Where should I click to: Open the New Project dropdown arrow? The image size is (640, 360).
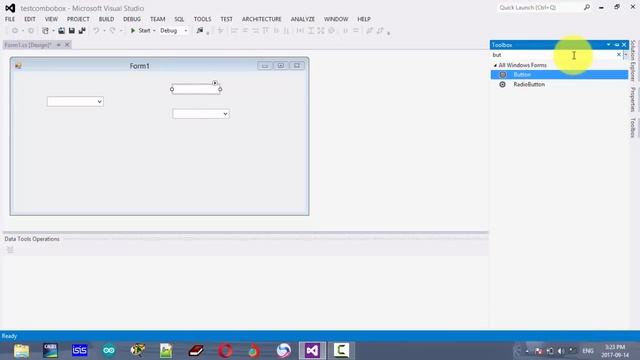click(x=53, y=31)
